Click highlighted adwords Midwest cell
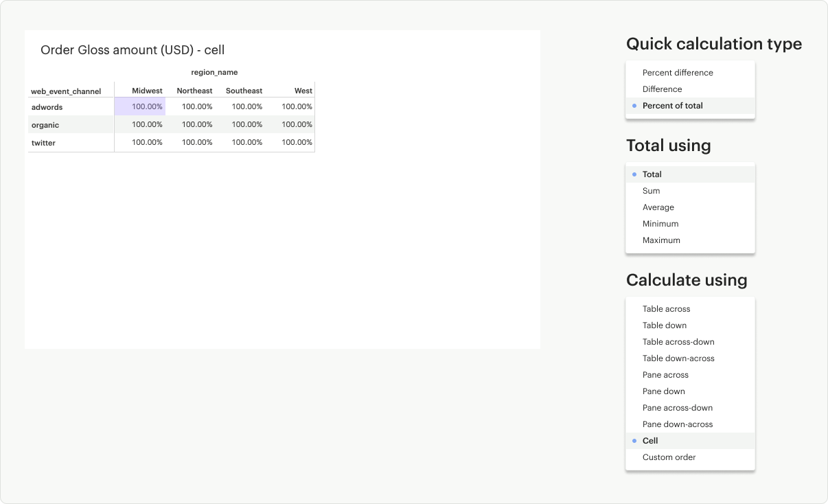The width and height of the screenshot is (828, 504). pos(140,106)
